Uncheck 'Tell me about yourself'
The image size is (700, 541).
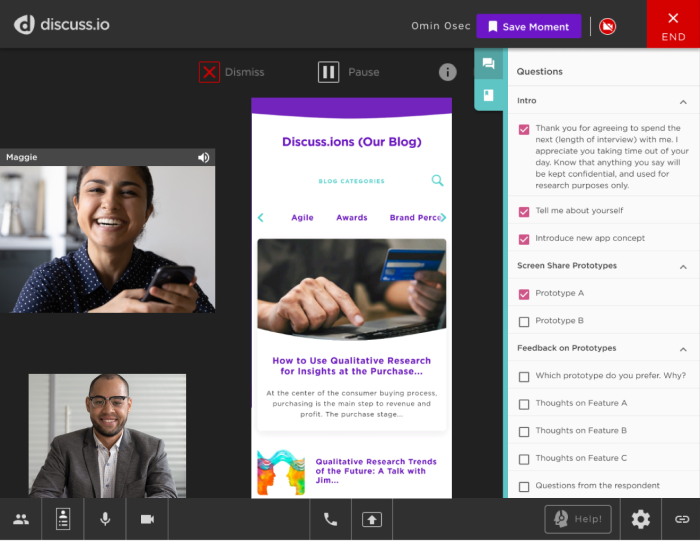coord(524,212)
